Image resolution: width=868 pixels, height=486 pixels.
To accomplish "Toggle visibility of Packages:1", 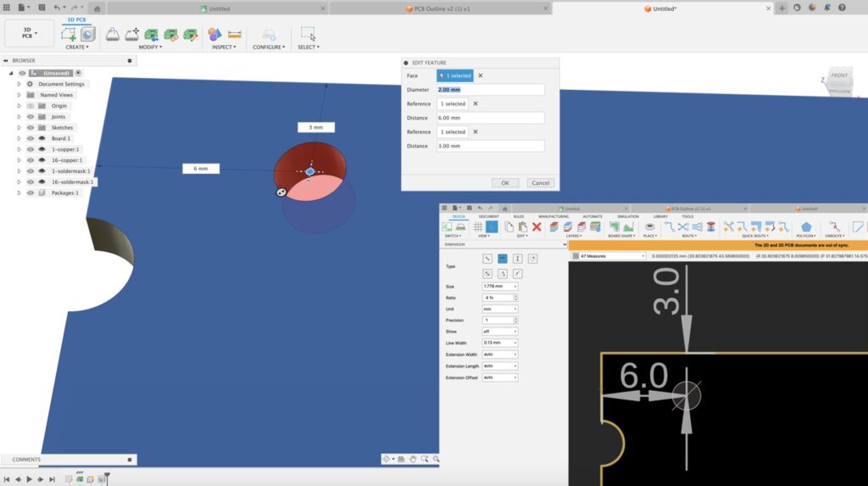I will (30, 193).
